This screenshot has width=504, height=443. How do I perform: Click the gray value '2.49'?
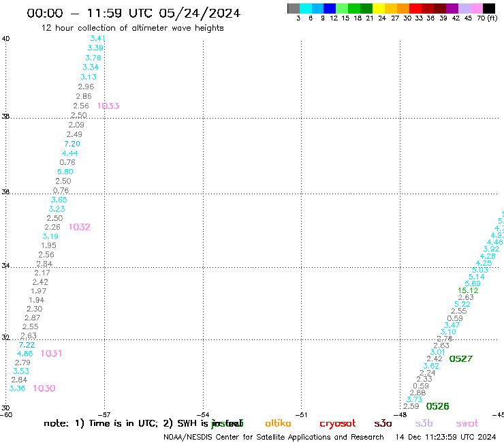coord(74,134)
